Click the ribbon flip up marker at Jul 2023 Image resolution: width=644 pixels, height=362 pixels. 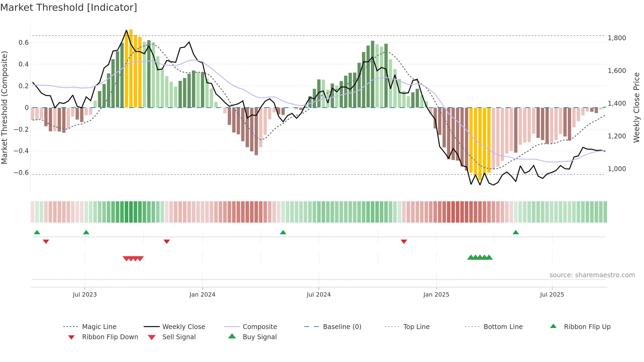pyautogui.click(x=86, y=232)
